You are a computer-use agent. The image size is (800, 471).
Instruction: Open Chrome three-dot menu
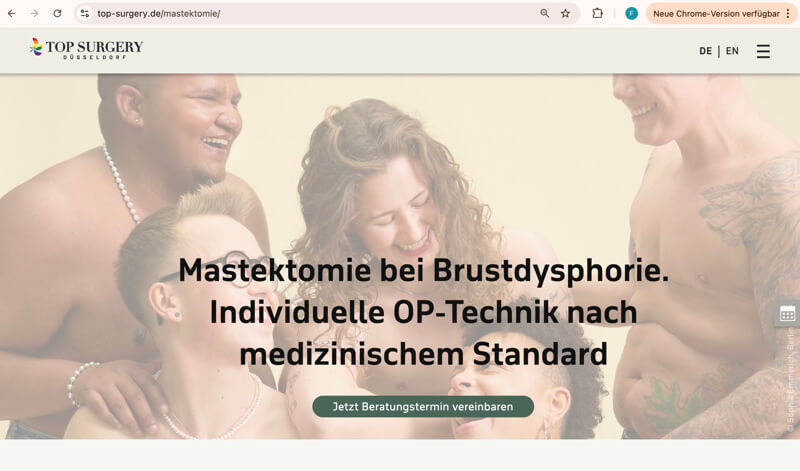(x=788, y=14)
